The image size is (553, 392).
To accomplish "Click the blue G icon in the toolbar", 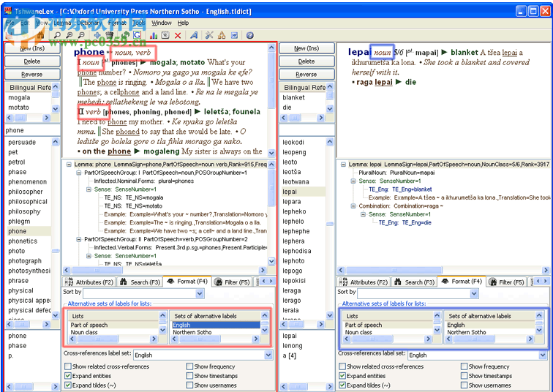I will coord(138,35).
